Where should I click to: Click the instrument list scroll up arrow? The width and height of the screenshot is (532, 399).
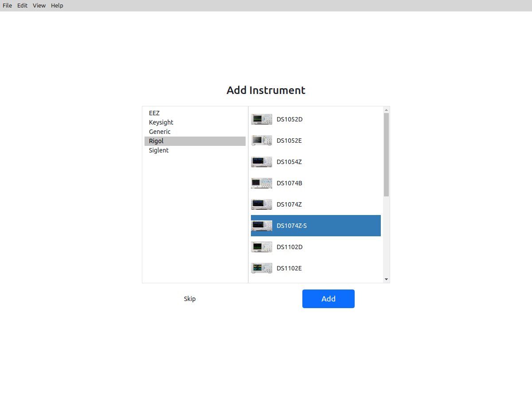[386, 110]
